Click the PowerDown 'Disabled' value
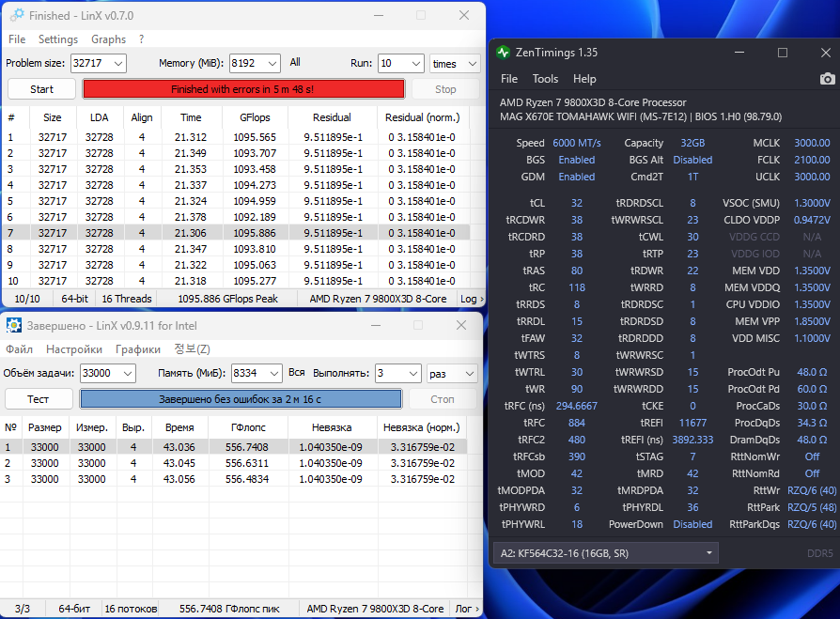The image size is (840, 619). click(x=692, y=524)
